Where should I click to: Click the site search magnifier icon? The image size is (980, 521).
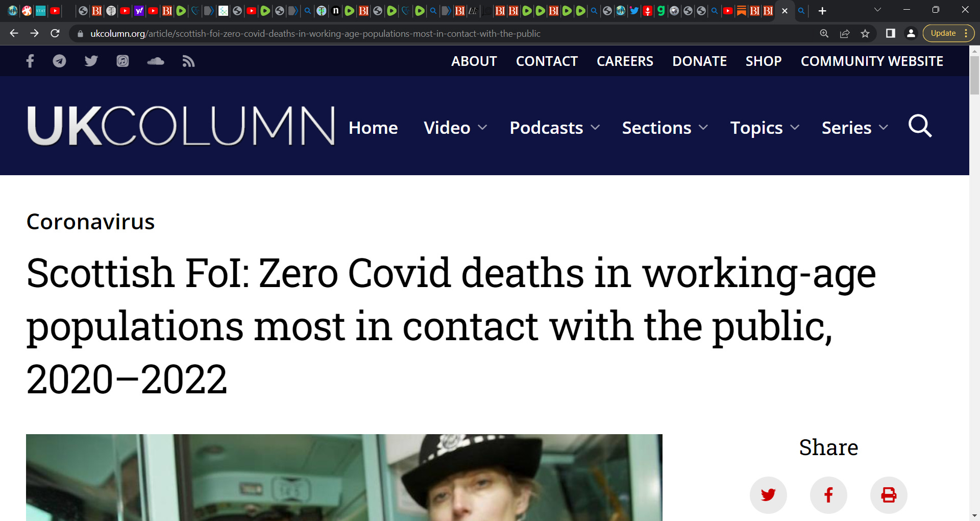[920, 126]
